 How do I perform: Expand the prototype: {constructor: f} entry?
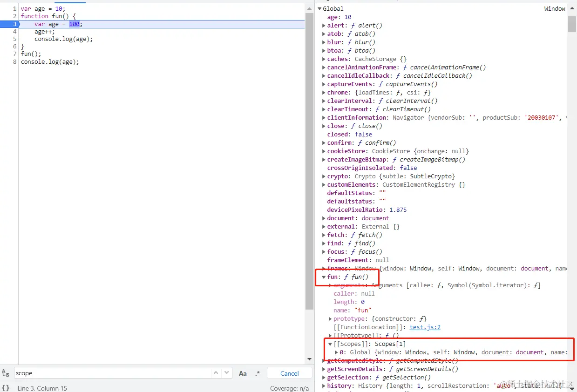(x=330, y=319)
